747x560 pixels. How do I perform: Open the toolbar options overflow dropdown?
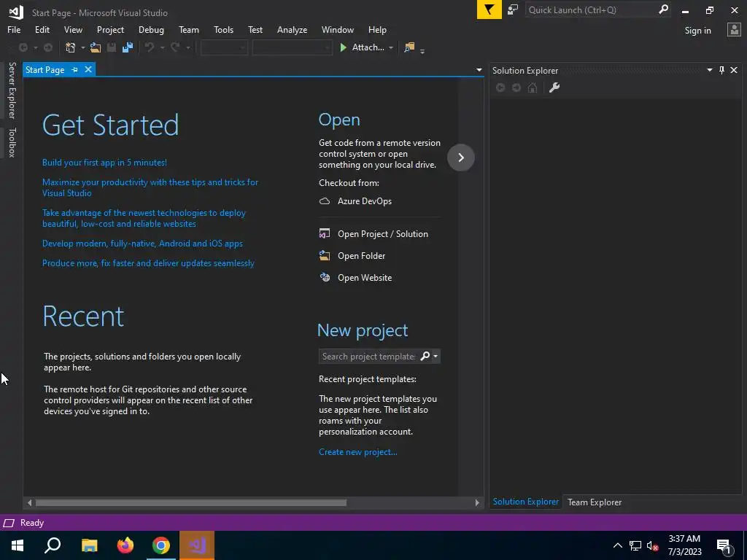(422, 50)
